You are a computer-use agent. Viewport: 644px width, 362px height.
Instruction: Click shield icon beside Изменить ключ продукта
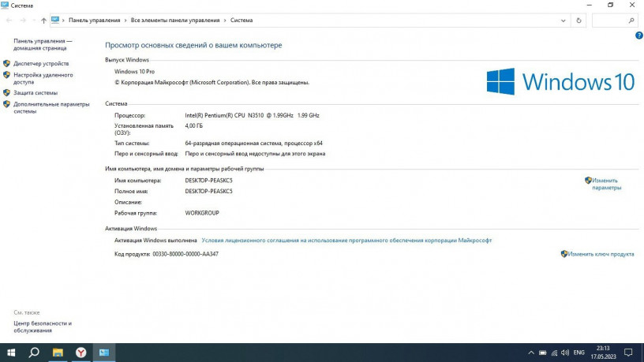(564, 254)
